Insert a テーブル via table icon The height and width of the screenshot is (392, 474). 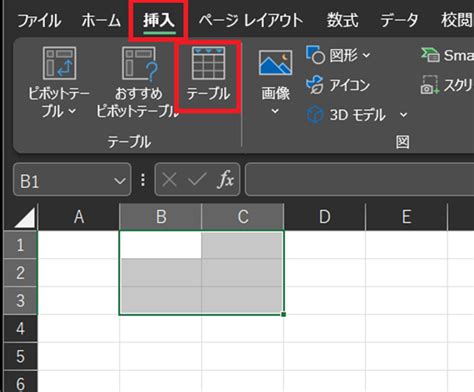tap(208, 63)
